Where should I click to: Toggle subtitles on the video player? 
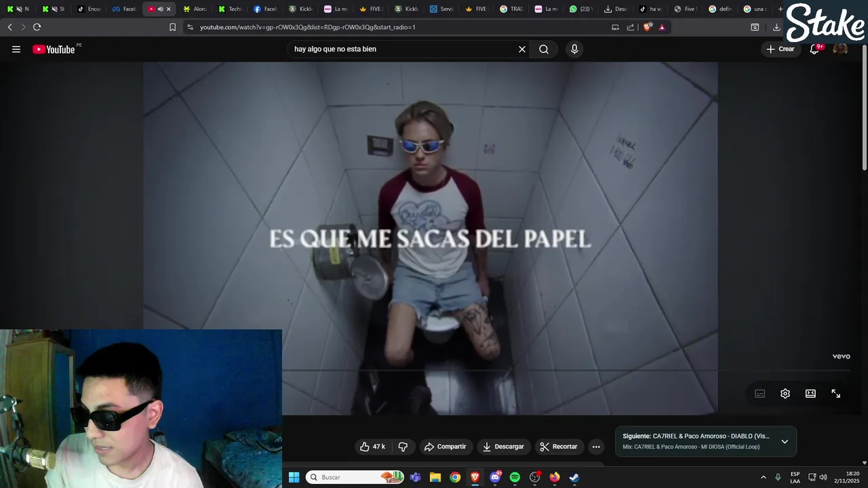click(760, 394)
